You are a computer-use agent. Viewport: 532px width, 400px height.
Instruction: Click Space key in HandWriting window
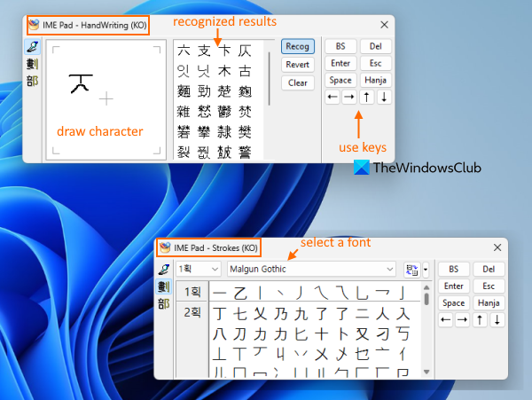click(340, 81)
